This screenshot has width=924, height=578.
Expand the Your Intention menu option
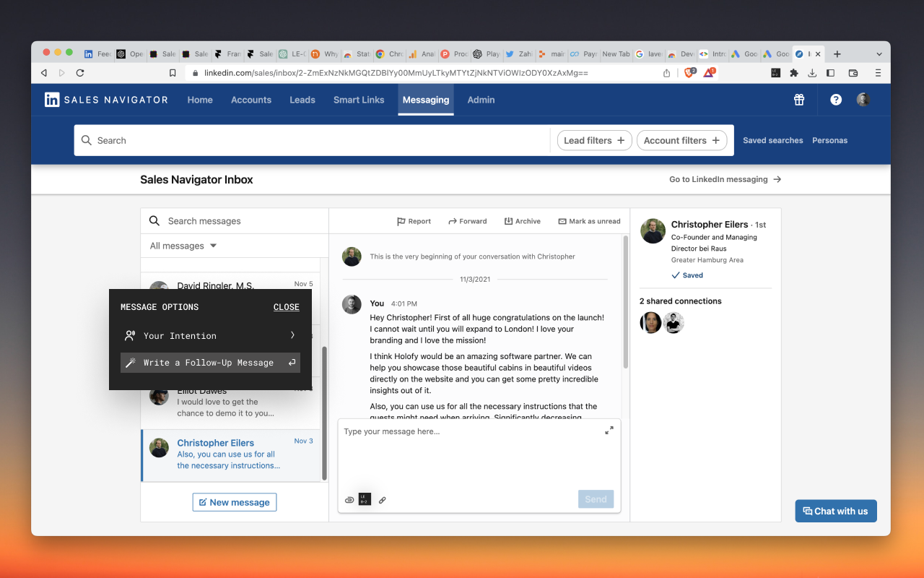[210, 335]
